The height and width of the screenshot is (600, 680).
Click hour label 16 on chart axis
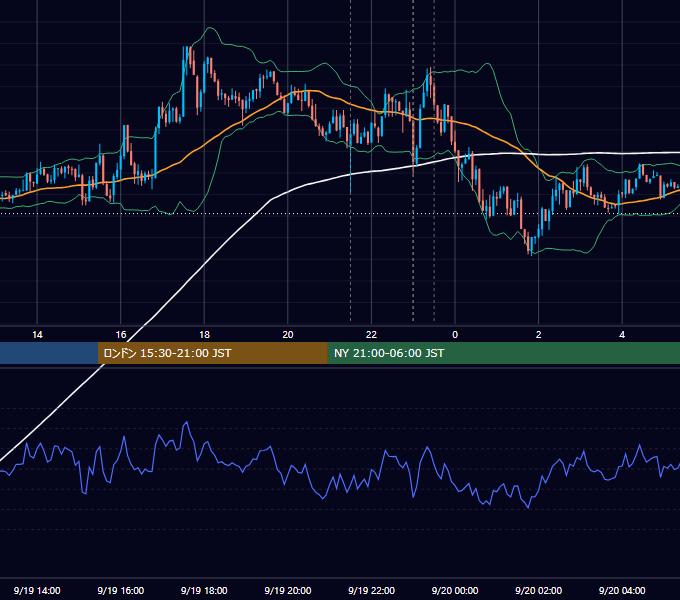(x=121, y=335)
